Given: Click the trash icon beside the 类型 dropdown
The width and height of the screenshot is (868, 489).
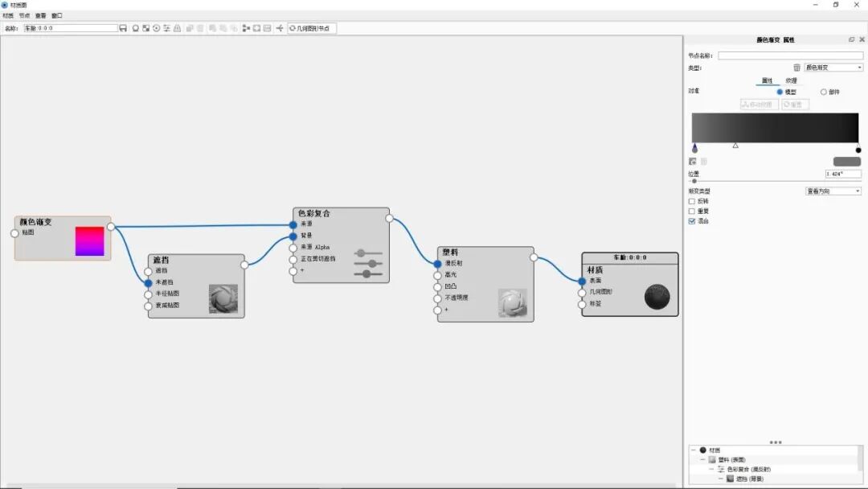Looking at the screenshot, I should [796, 68].
